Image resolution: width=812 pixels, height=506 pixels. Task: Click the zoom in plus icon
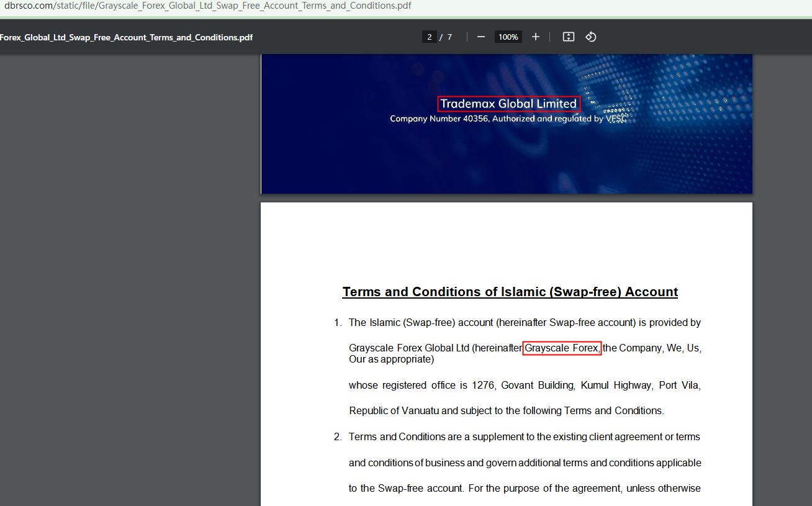point(536,37)
